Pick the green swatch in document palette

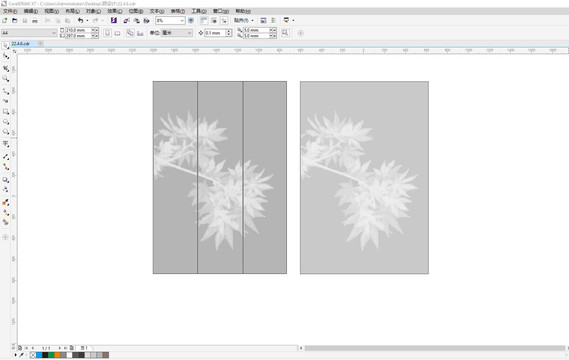coord(51,355)
